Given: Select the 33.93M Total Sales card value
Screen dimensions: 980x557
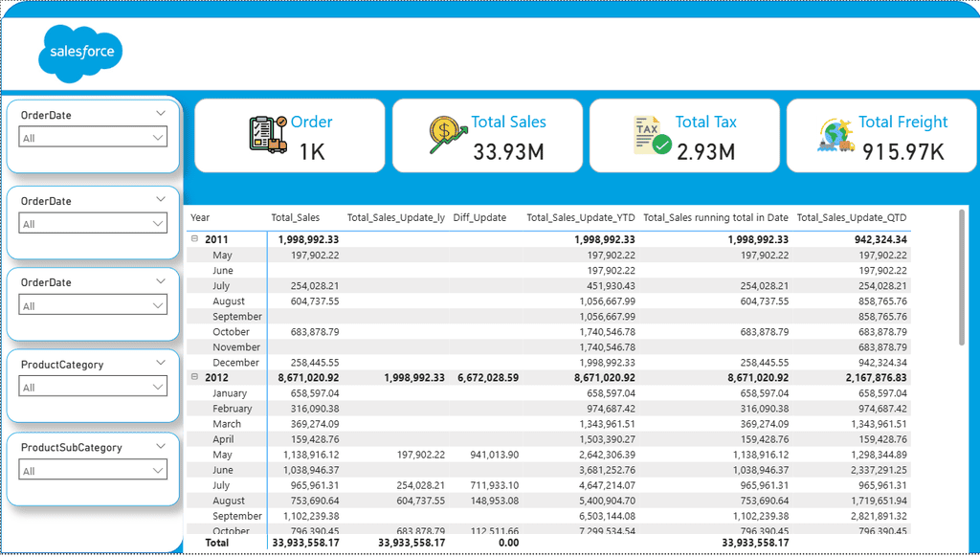Looking at the screenshot, I should pos(509,150).
